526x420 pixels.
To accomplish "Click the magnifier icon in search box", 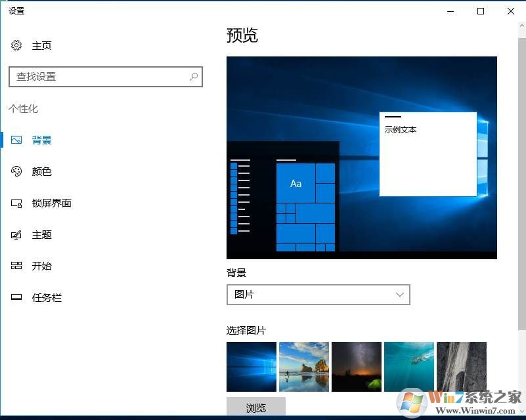I will coord(194,77).
